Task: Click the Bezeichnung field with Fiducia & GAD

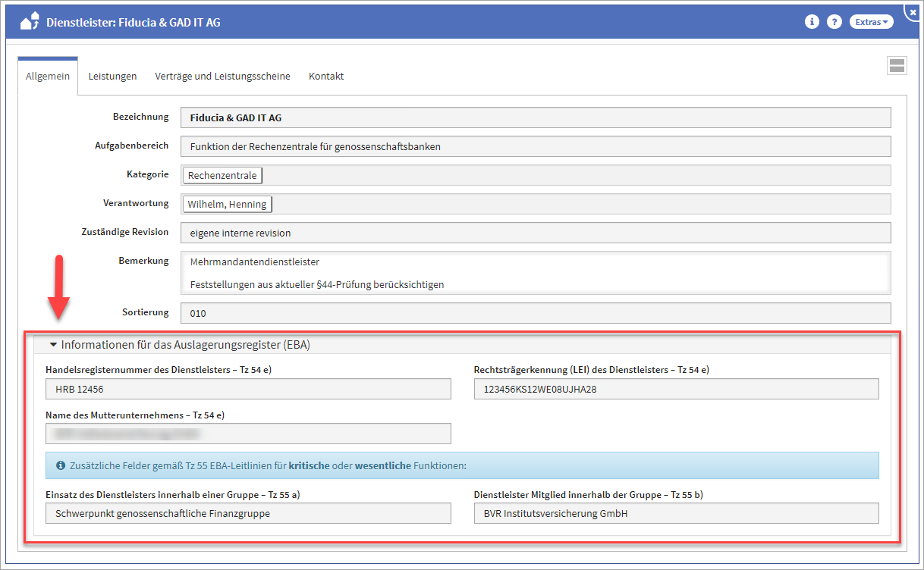Action: coord(535,118)
